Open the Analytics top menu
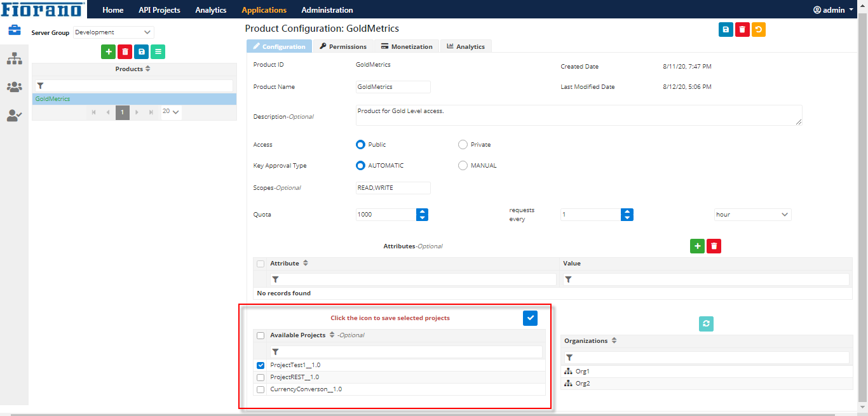Image resolution: width=868 pixels, height=416 pixels. coord(211,10)
